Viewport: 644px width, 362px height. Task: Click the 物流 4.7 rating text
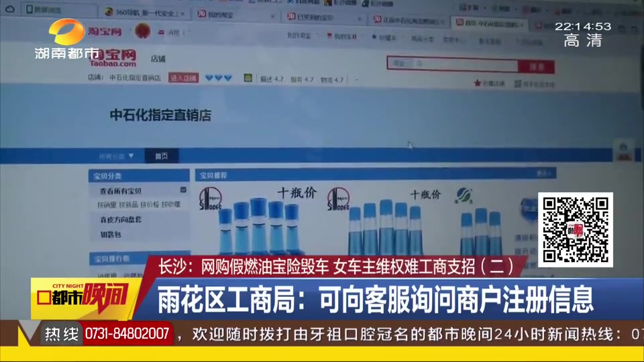pos(332,80)
